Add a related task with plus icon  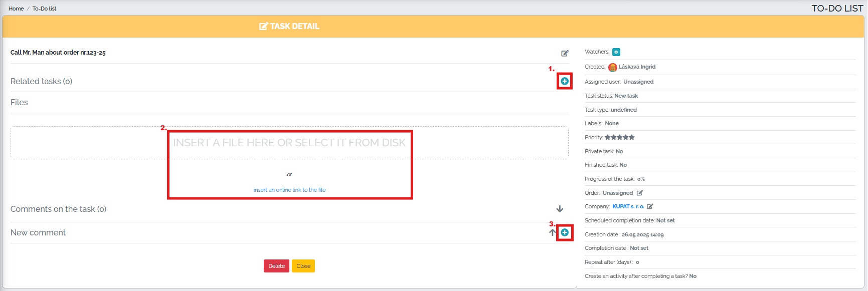[x=565, y=81]
